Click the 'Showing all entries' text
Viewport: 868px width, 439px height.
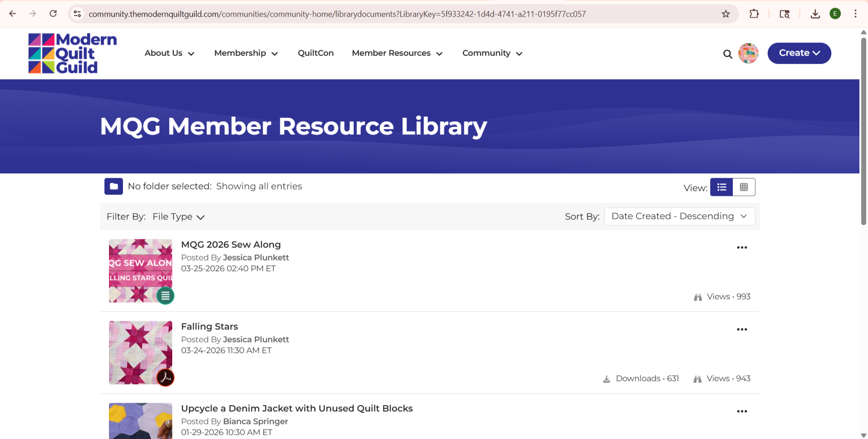pos(259,186)
